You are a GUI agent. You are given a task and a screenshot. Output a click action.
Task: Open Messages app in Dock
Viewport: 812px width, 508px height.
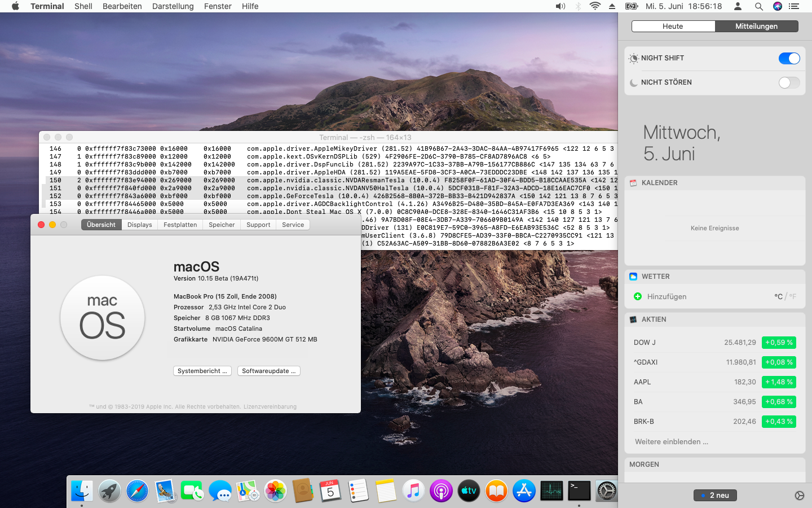click(x=220, y=491)
